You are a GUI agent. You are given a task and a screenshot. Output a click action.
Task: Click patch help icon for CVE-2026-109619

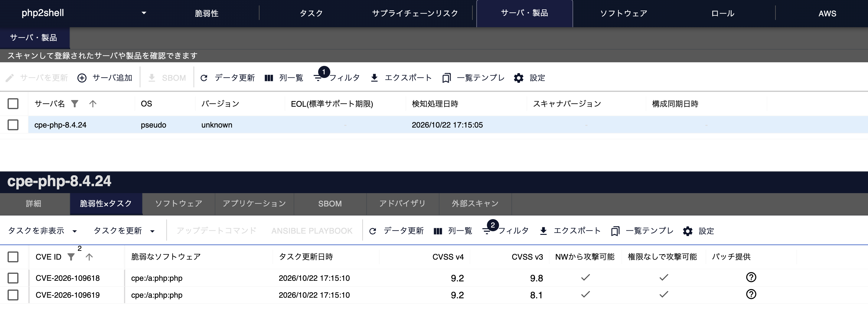coord(751,294)
